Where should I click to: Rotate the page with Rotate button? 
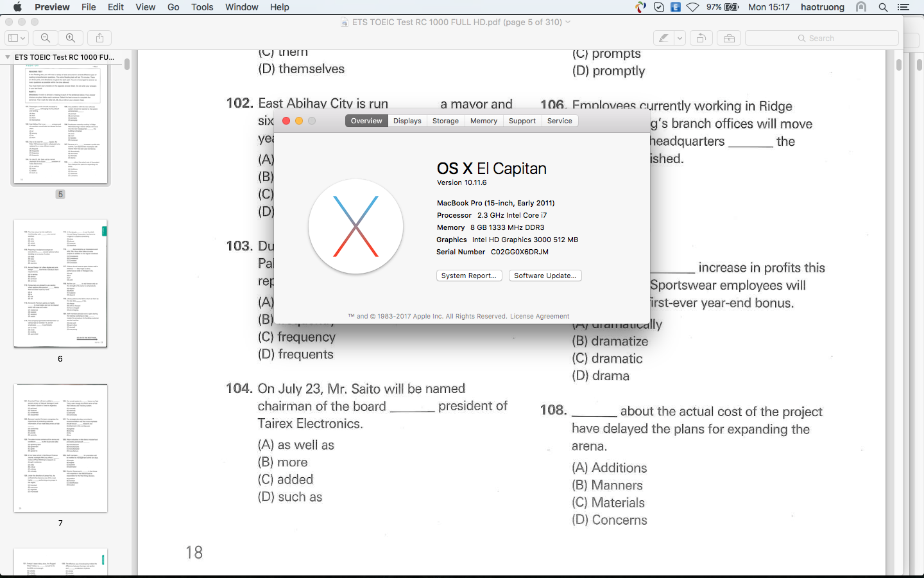pos(701,38)
